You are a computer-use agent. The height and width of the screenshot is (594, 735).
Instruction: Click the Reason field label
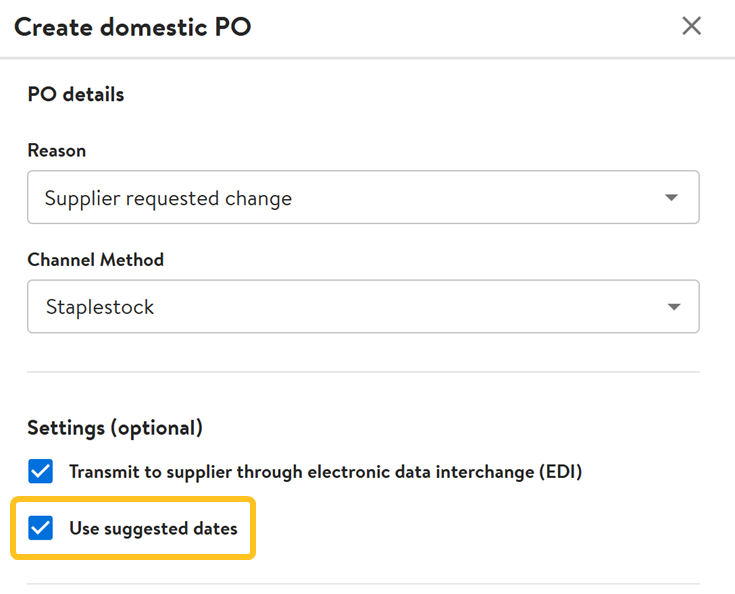point(57,150)
